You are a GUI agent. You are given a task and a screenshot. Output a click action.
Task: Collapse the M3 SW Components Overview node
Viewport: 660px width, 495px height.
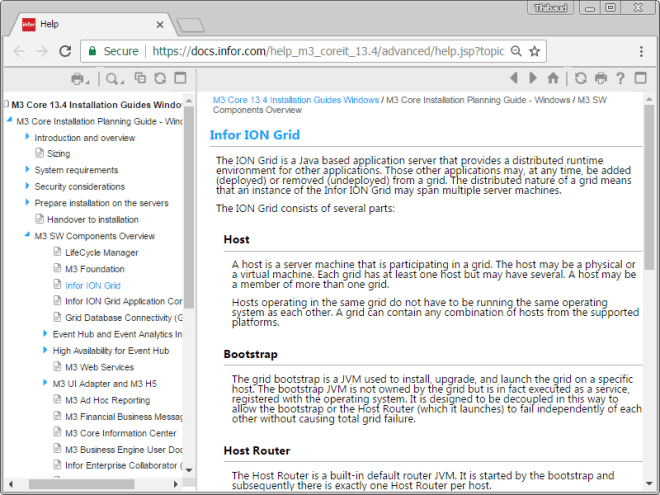[x=28, y=236]
